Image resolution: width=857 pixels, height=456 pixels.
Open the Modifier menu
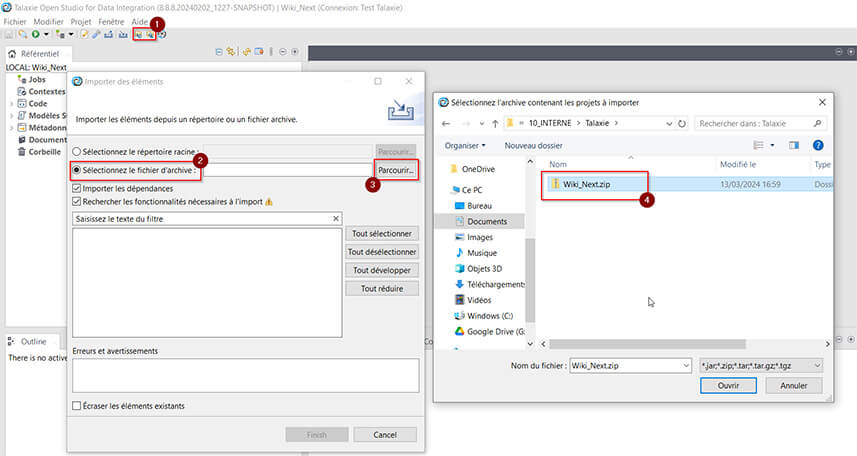click(x=49, y=22)
